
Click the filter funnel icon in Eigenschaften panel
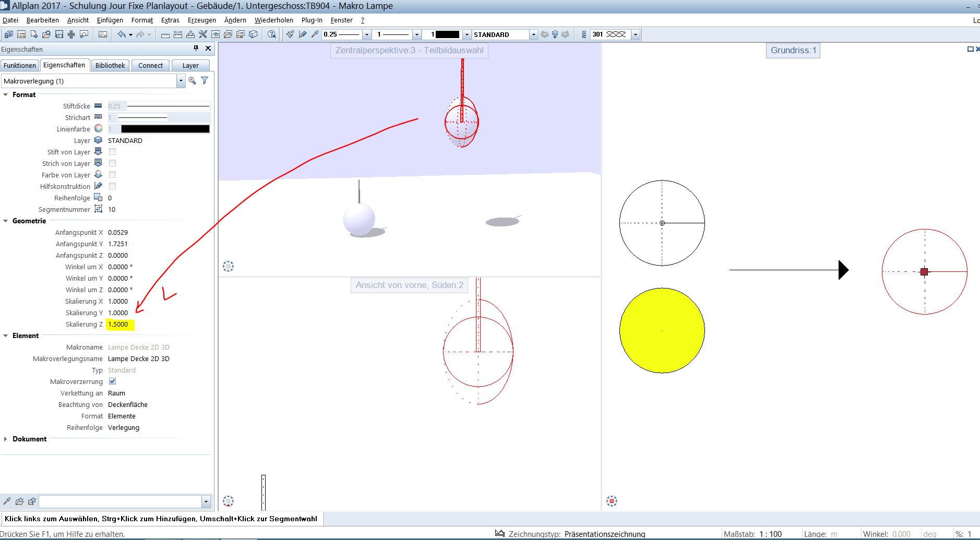pyautogui.click(x=205, y=81)
